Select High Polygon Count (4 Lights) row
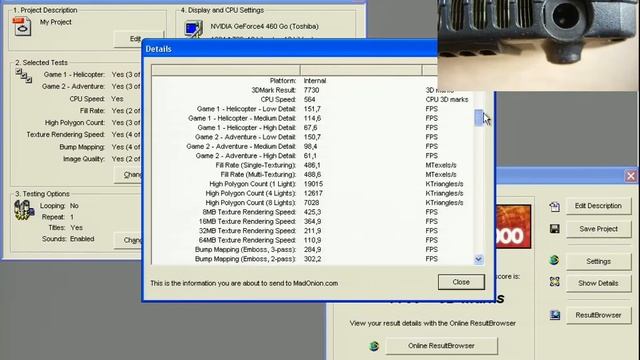The image size is (640, 360). [312, 193]
